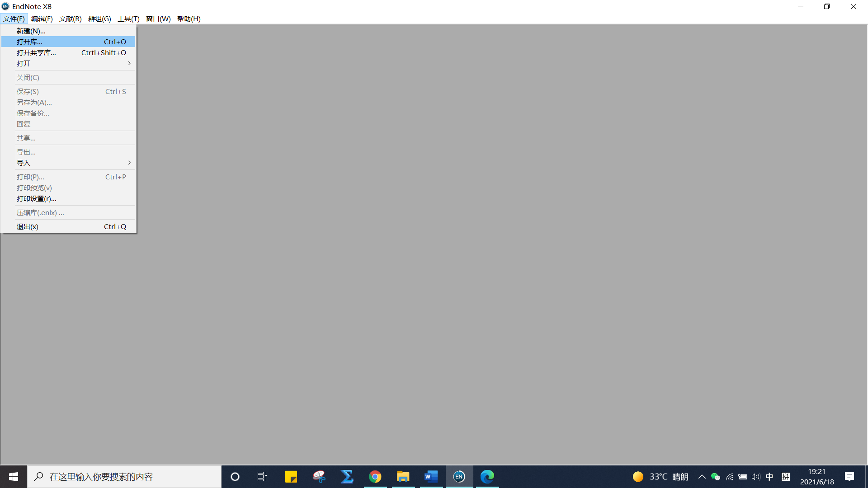Viewport: 868px width, 488px height.
Task: Open the sticky notes taskbar icon
Action: click(291, 477)
